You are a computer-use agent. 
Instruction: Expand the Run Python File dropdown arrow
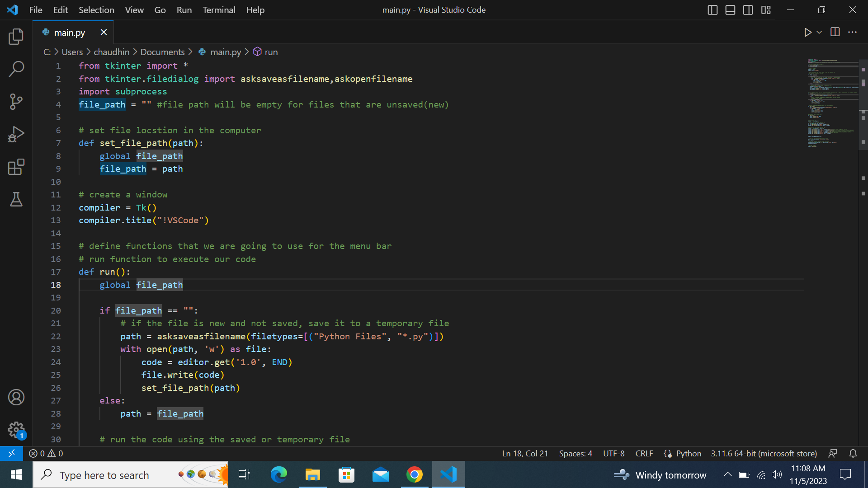pyautogui.click(x=819, y=33)
